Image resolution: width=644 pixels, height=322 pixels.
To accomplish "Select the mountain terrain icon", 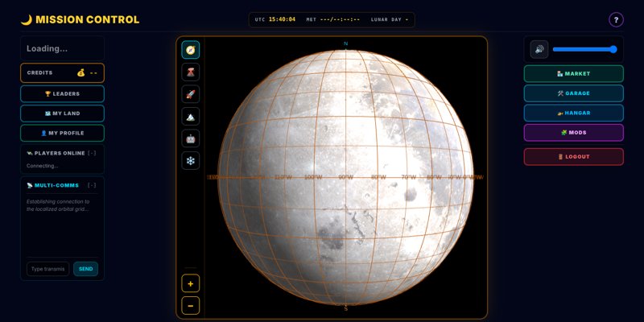I will [x=191, y=116].
